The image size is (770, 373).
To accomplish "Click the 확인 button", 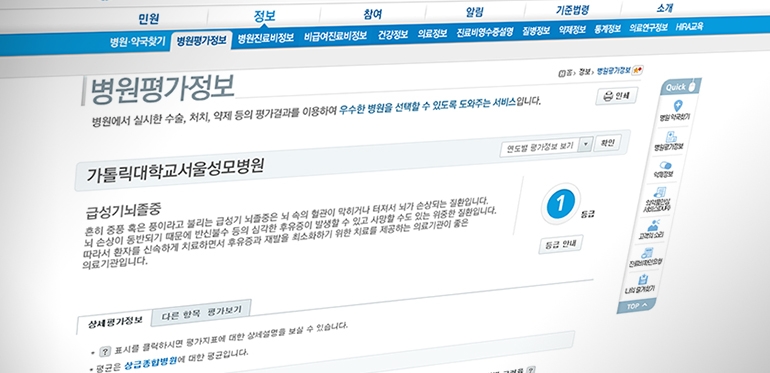I will [x=607, y=143].
